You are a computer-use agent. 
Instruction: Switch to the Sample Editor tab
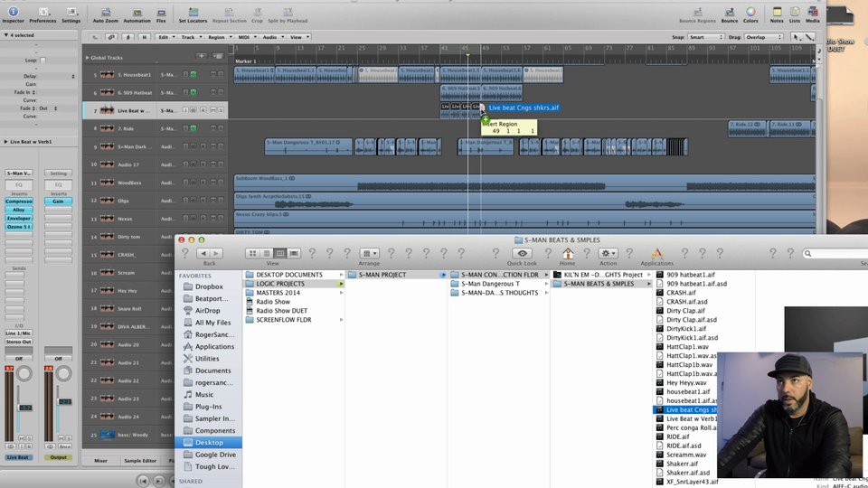point(140,460)
